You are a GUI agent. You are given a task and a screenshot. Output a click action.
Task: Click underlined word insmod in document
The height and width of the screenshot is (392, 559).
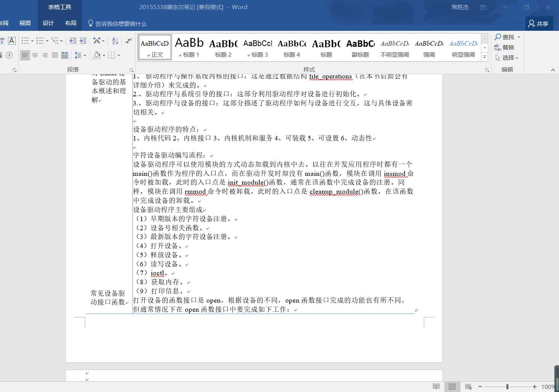[394, 174]
